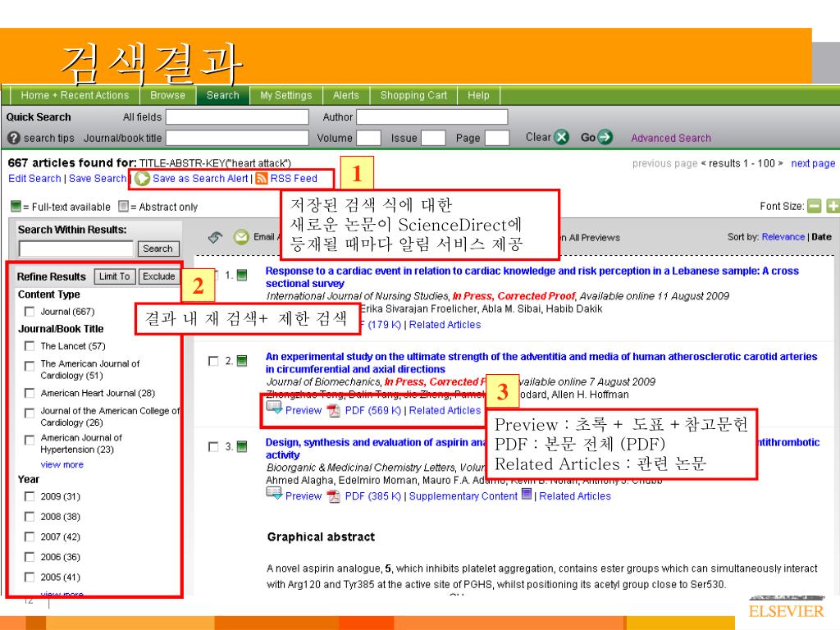Check The American Journal of Cardiology filter
This screenshot has width=840, height=630.
coord(30,366)
